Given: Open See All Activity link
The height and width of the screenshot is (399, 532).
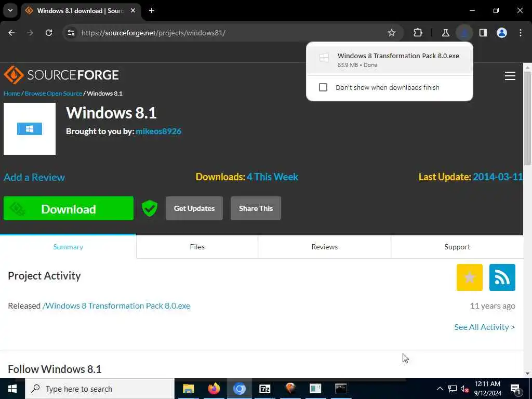Looking at the screenshot, I should (485, 327).
